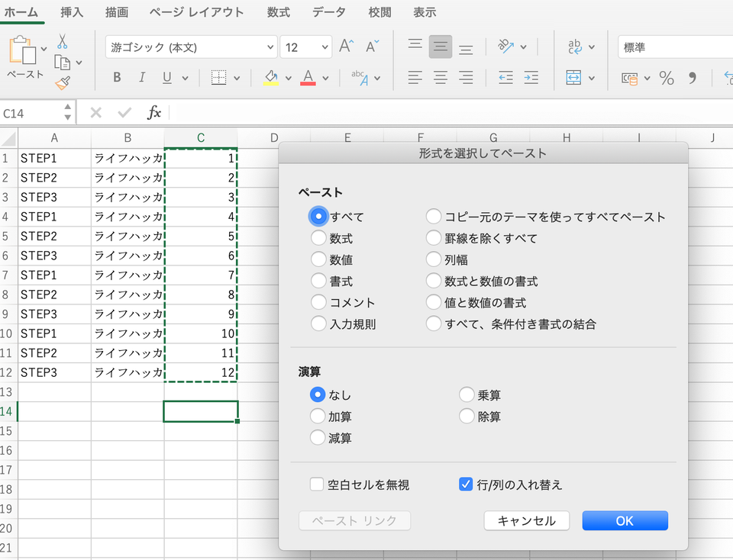Click the Comma style icon

click(x=693, y=78)
